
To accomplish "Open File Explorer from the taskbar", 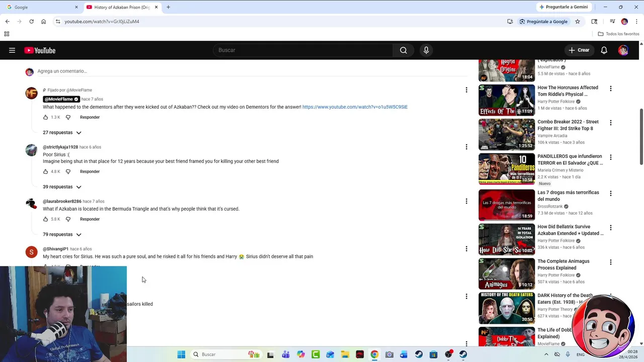I will pos(345,354).
